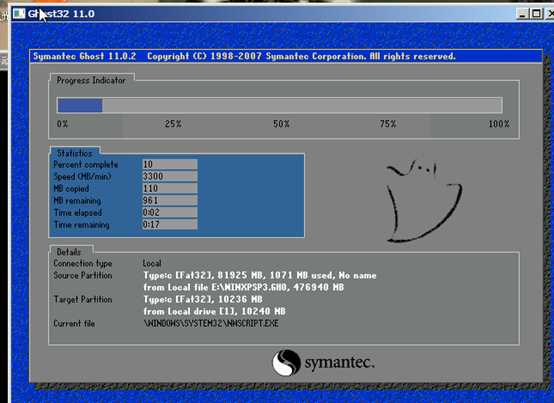Click the Percent complete value field
The image size is (554, 403).
[170, 164]
